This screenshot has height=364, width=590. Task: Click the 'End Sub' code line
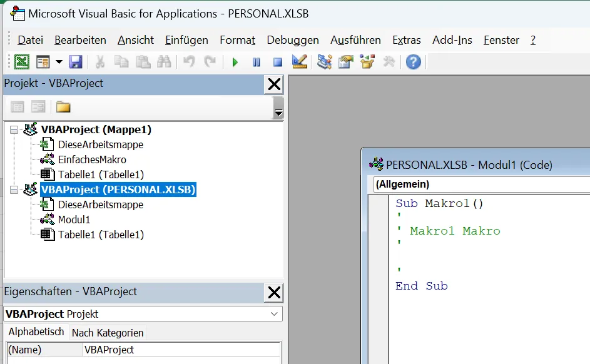click(422, 286)
